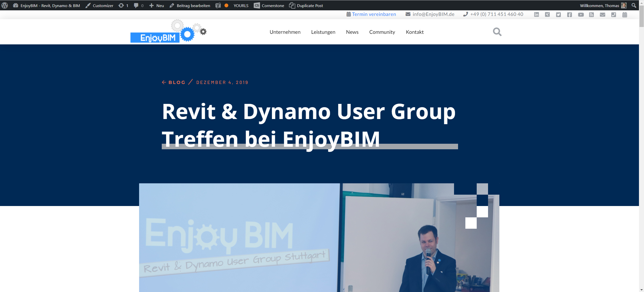Open YOURLS admin bar item

[241, 5]
